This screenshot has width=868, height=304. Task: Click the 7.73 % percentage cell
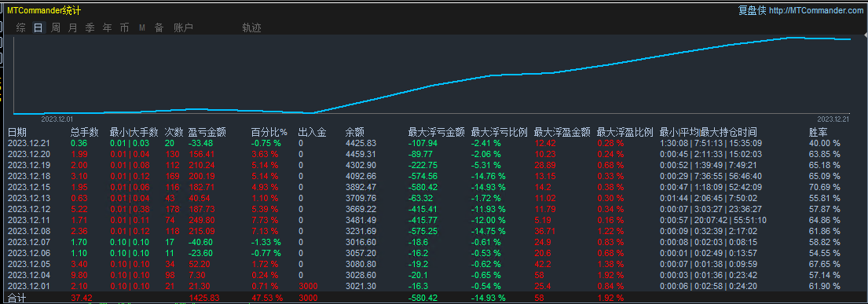(x=265, y=220)
